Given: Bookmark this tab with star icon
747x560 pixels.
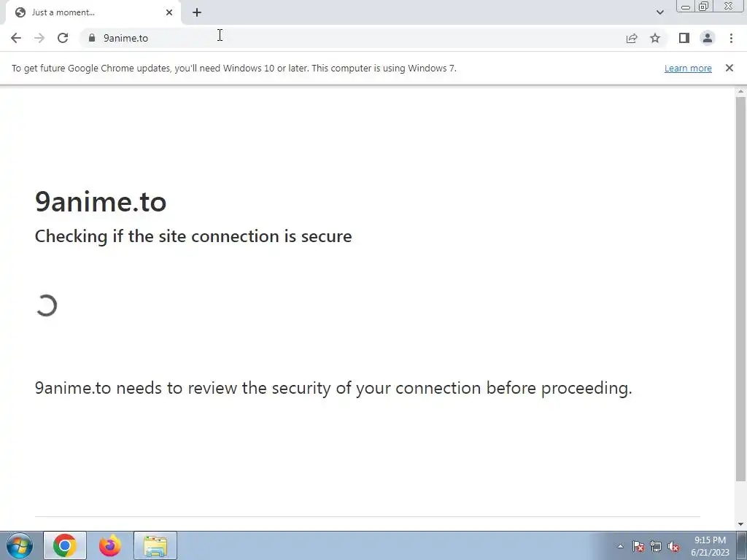Looking at the screenshot, I should click(655, 38).
